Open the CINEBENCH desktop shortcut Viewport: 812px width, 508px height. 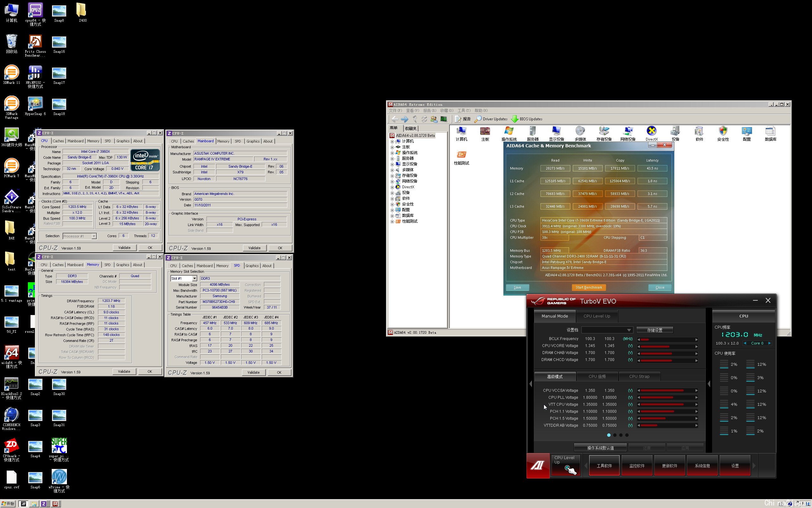tap(11, 418)
